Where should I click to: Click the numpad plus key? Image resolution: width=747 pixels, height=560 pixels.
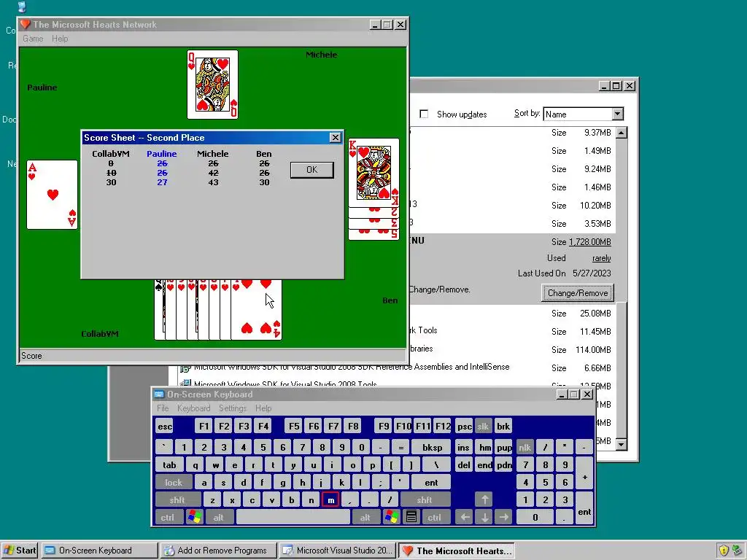click(584, 476)
